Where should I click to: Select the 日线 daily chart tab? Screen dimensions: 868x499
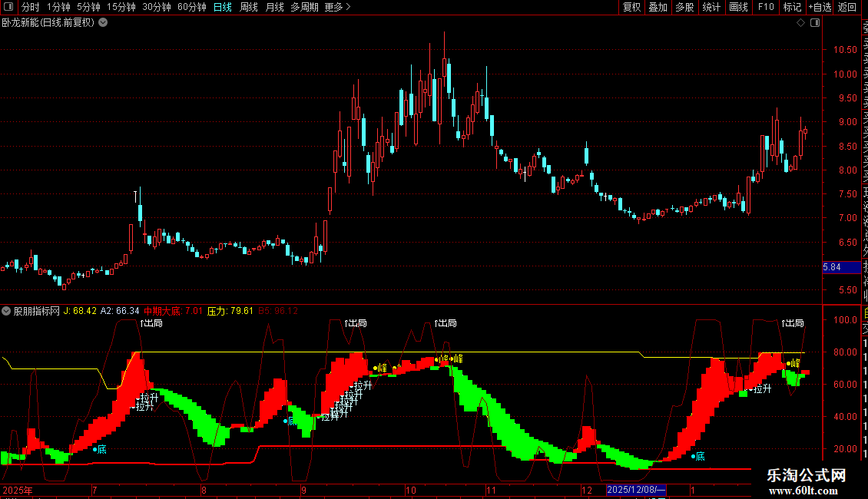click(x=223, y=7)
